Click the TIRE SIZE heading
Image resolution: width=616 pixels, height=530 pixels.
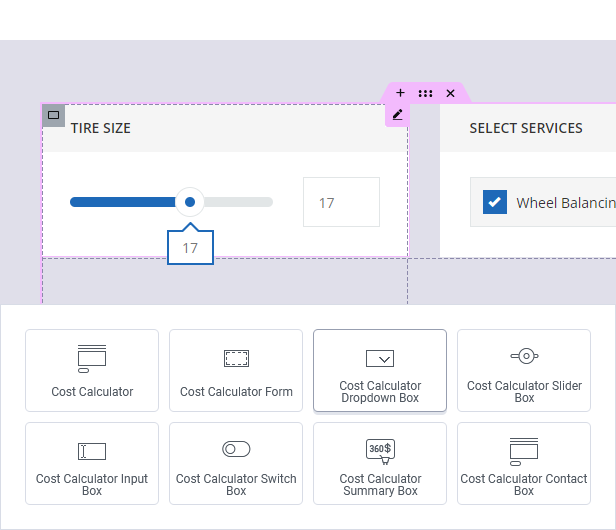coord(101,128)
